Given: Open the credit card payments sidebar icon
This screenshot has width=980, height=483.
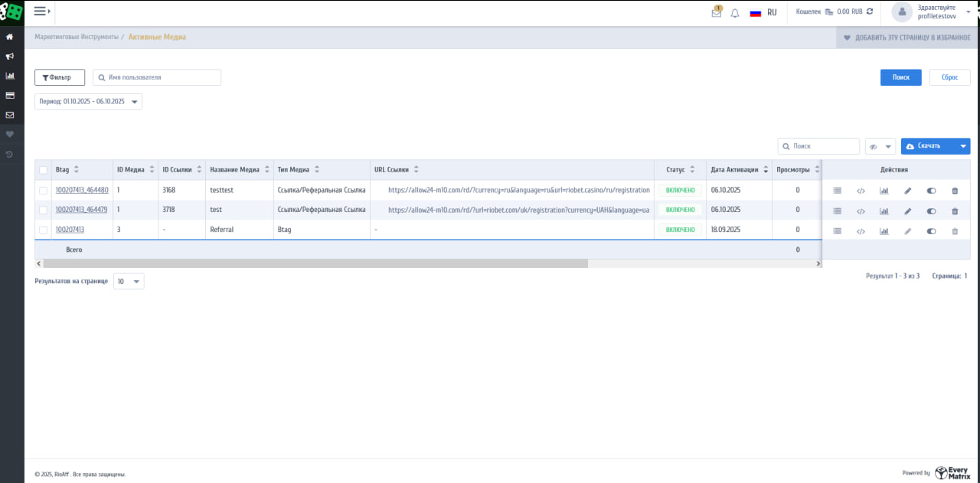Looking at the screenshot, I should (x=10, y=96).
